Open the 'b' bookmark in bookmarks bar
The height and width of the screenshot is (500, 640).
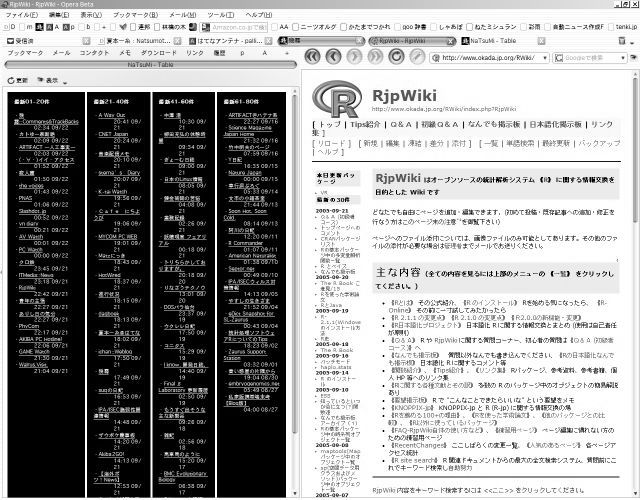pos(84,27)
